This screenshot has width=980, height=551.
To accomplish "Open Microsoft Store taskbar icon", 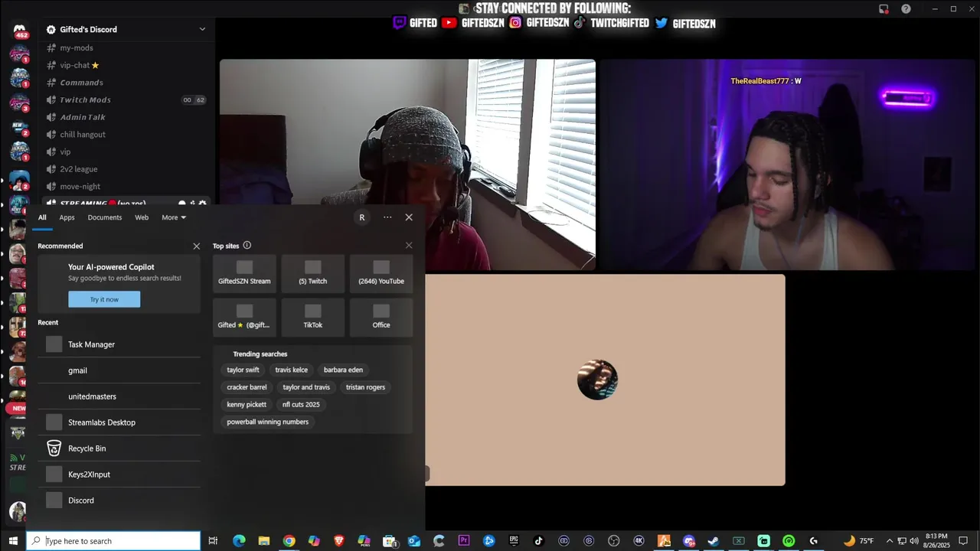I will pyautogui.click(x=389, y=541).
